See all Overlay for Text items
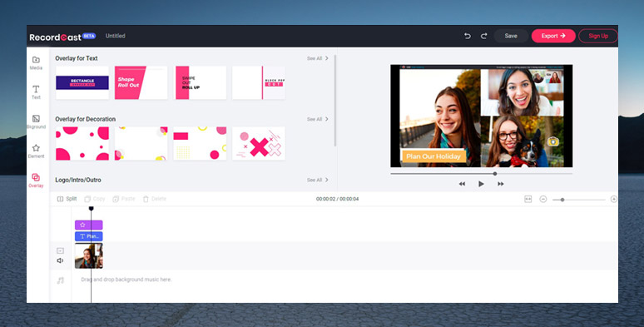 point(318,58)
